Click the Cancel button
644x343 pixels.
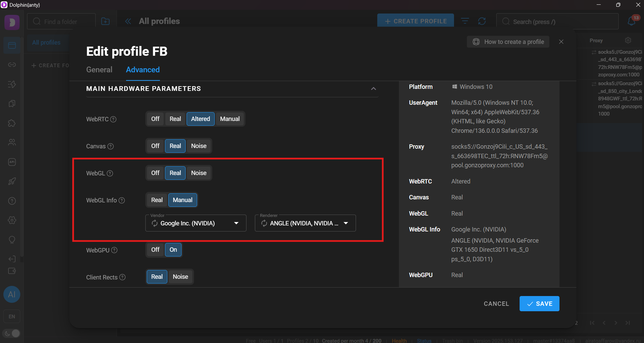[x=496, y=303]
